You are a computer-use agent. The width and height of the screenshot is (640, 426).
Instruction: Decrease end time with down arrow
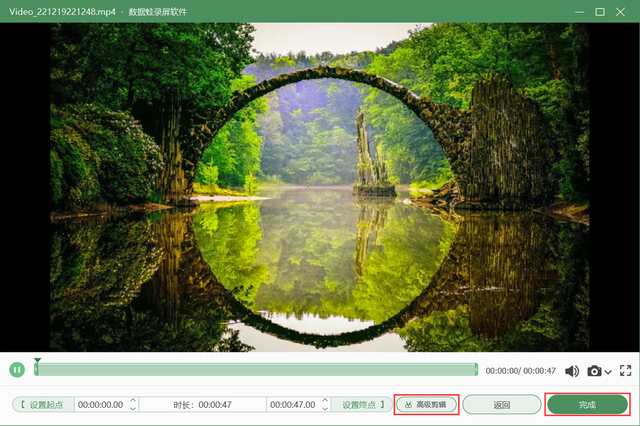pyautogui.click(x=325, y=408)
